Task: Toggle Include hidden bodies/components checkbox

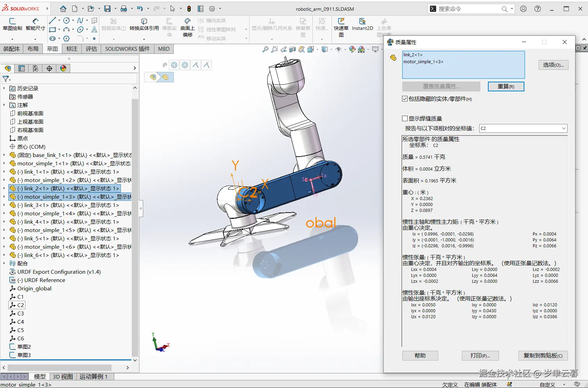Action: (405, 99)
